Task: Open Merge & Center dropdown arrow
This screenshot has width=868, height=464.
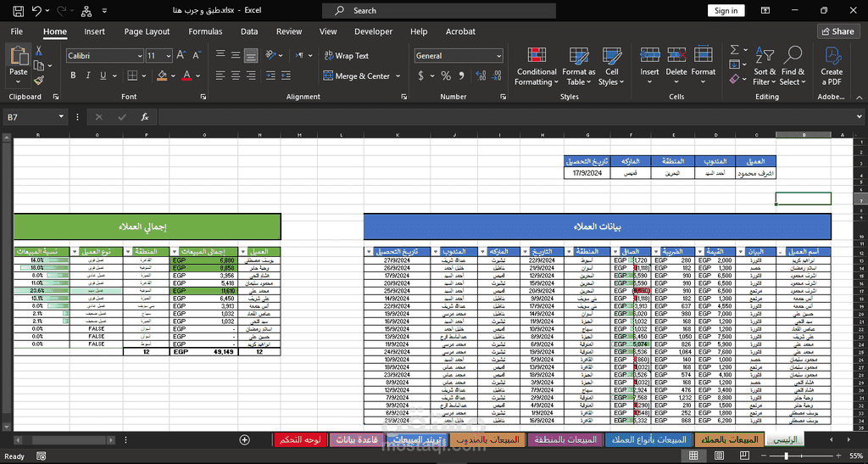Action: tap(398, 75)
